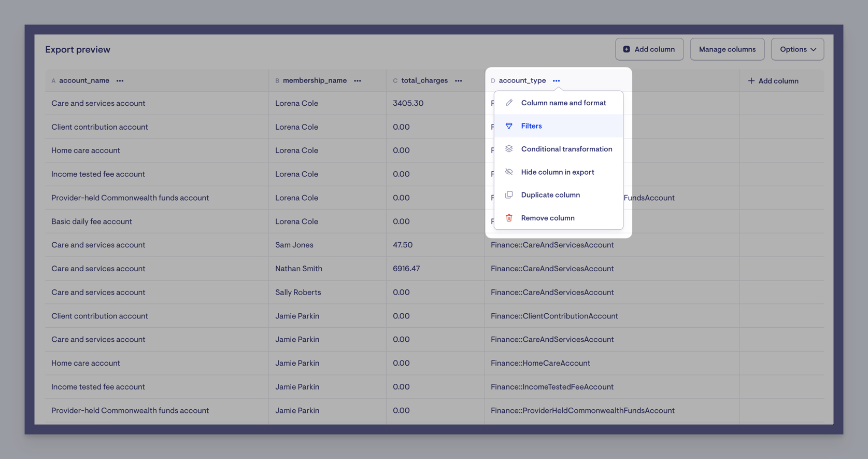This screenshot has width=868, height=459.
Task: Click the funnel icon beside Filters
Action: coord(509,126)
